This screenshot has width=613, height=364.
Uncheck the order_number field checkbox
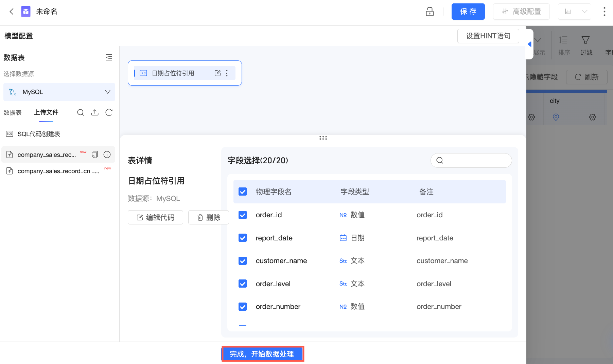[243, 307]
